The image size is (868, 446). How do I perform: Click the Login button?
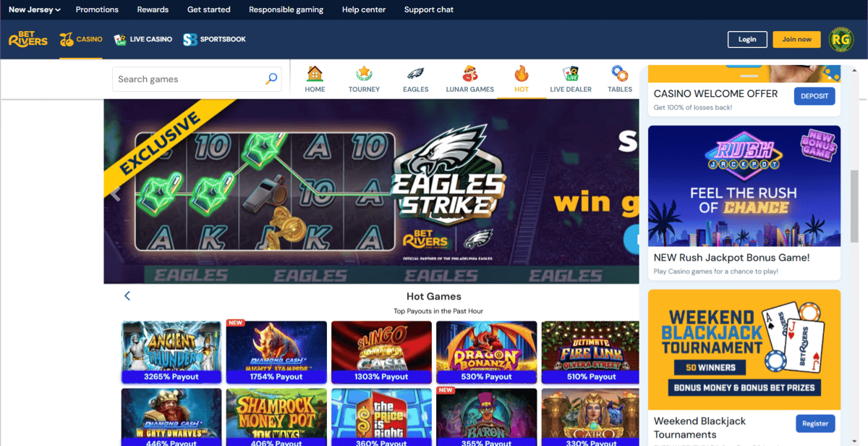(x=747, y=39)
